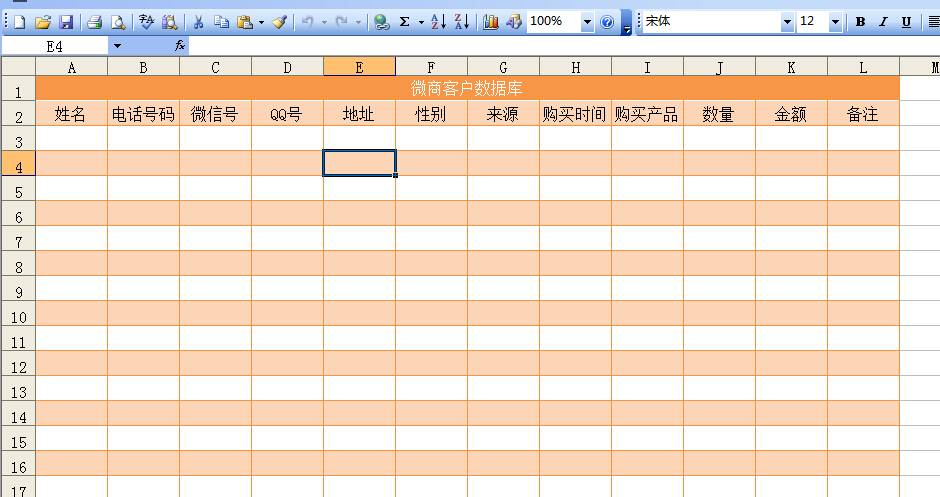Screen dimensions: 940x497
Task: Open a file with the Open folder icon
Action: [x=42, y=22]
